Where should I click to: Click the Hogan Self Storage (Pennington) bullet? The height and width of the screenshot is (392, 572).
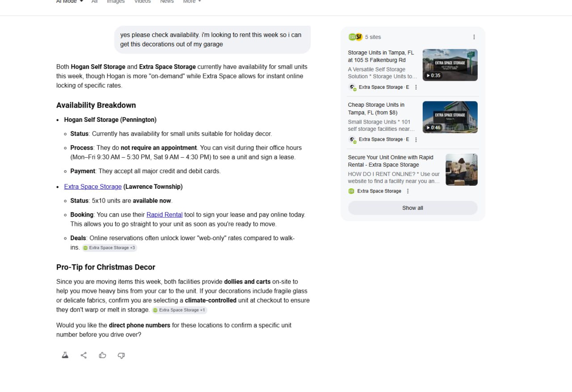pyautogui.click(x=110, y=120)
